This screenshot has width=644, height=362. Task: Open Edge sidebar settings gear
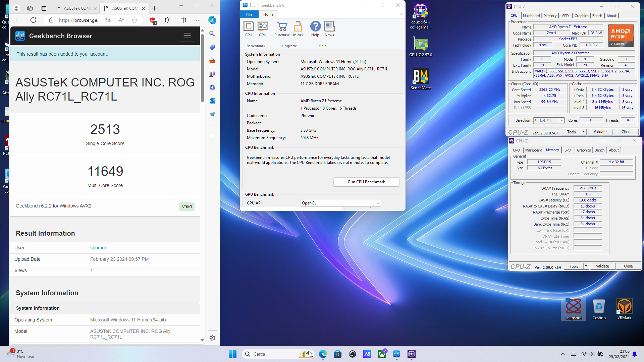212,338
